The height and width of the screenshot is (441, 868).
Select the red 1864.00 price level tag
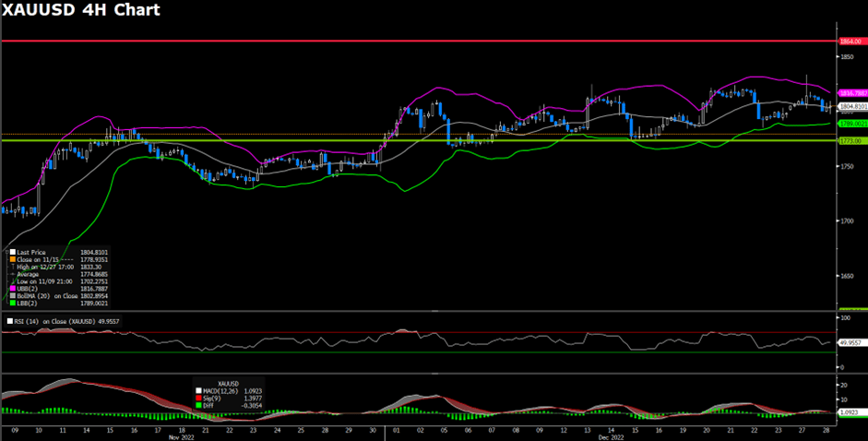click(x=851, y=42)
